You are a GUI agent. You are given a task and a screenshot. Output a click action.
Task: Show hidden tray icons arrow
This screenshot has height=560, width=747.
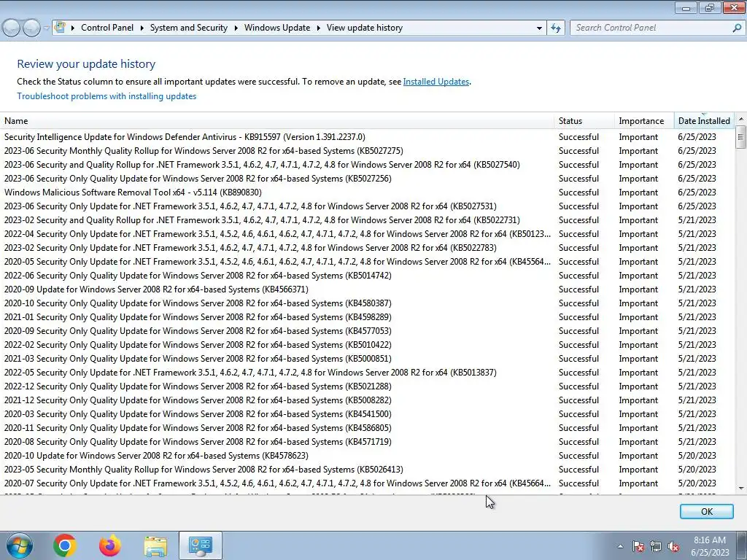pos(620,546)
